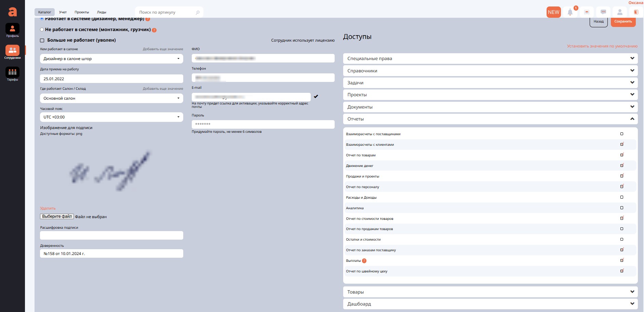Select the Не работает в системе radio button
This screenshot has width=644, height=312.
coord(42,30)
